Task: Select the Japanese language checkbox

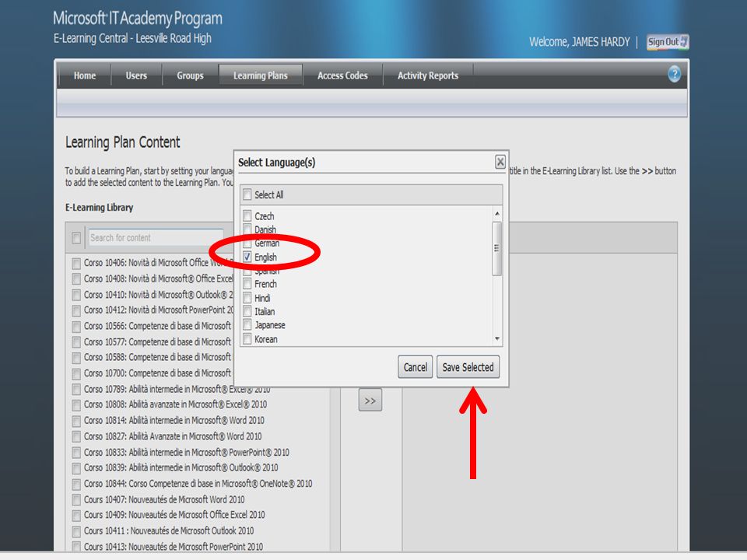Action: point(247,325)
